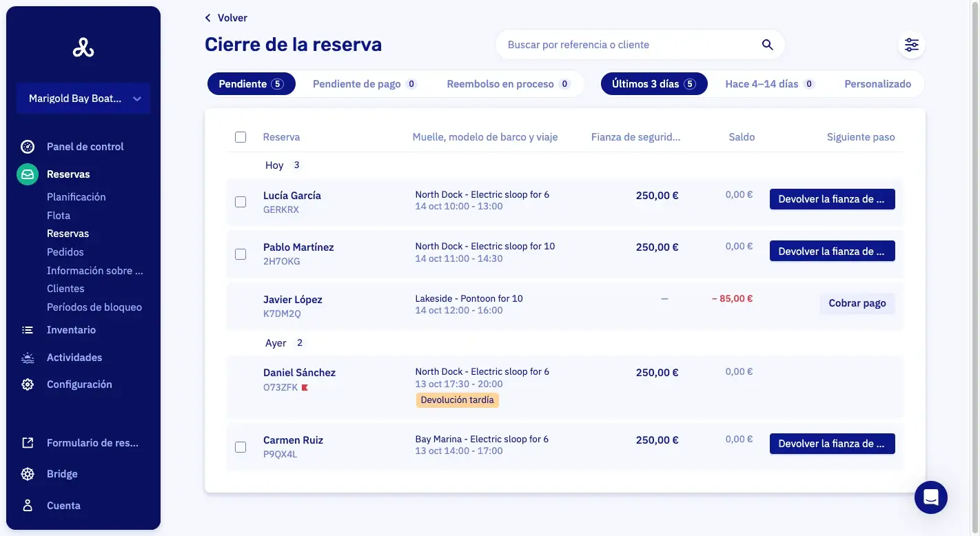Tick the checkbox for Carmen Ruiz
The image size is (980, 536).
[x=241, y=447]
